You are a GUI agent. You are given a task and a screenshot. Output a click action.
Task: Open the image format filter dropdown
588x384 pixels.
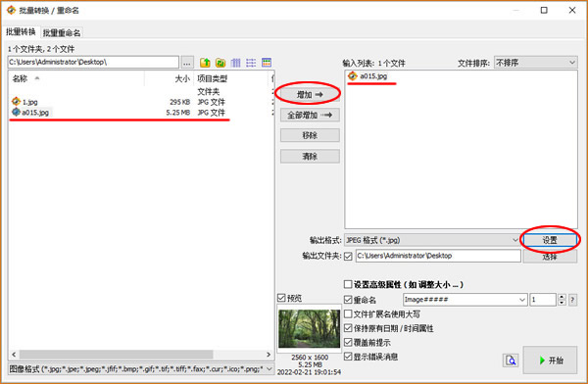[x=141, y=369]
